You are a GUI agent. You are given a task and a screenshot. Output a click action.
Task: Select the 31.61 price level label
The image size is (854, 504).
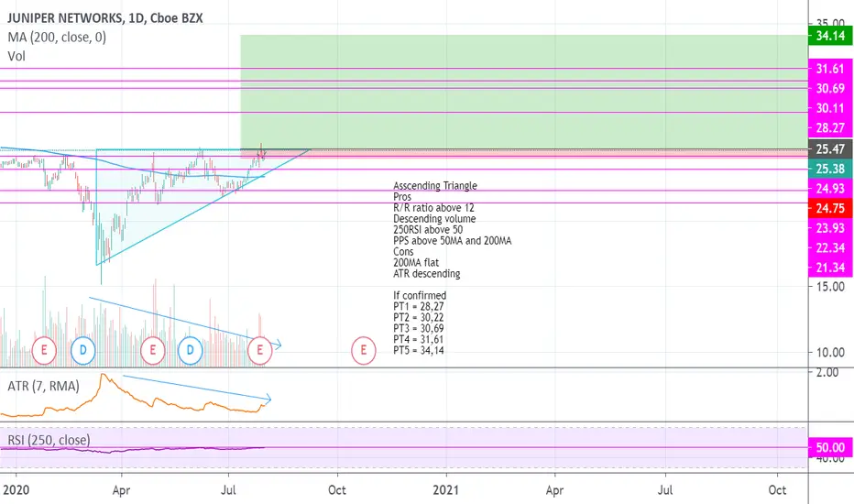coord(830,69)
